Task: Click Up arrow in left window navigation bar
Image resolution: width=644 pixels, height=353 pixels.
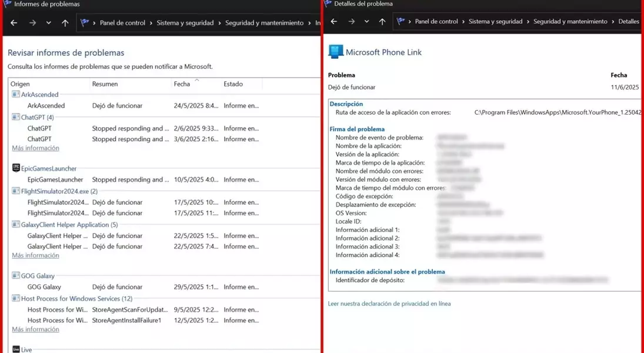Action: point(65,23)
